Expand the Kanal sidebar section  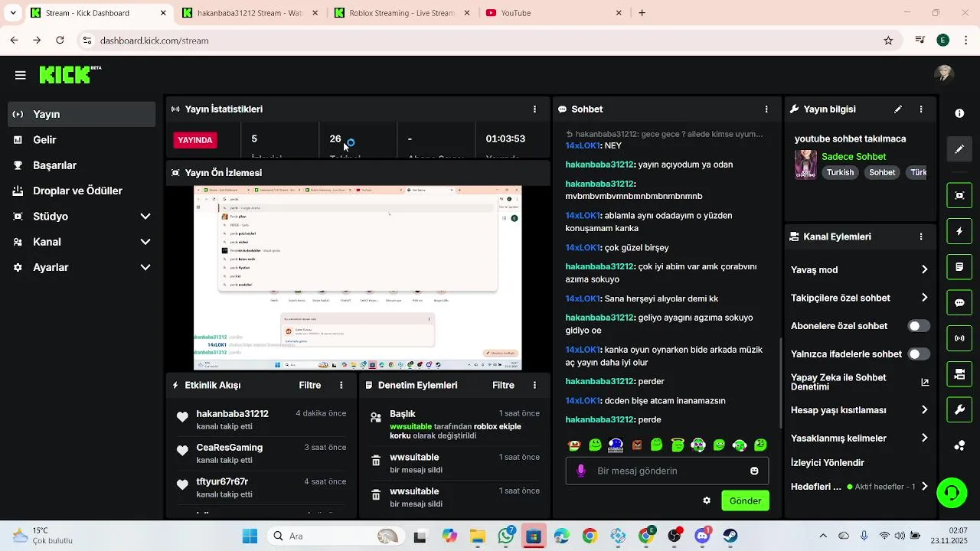(82, 242)
